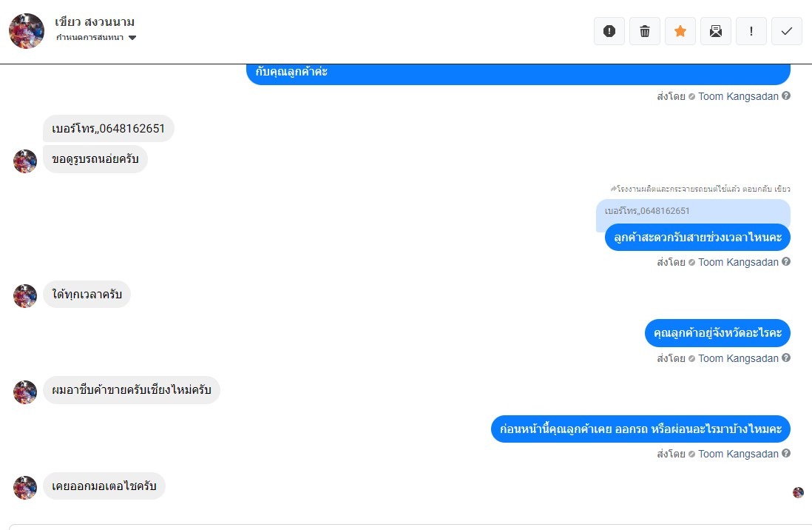Mark conversation done with checkmark icon

787,31
